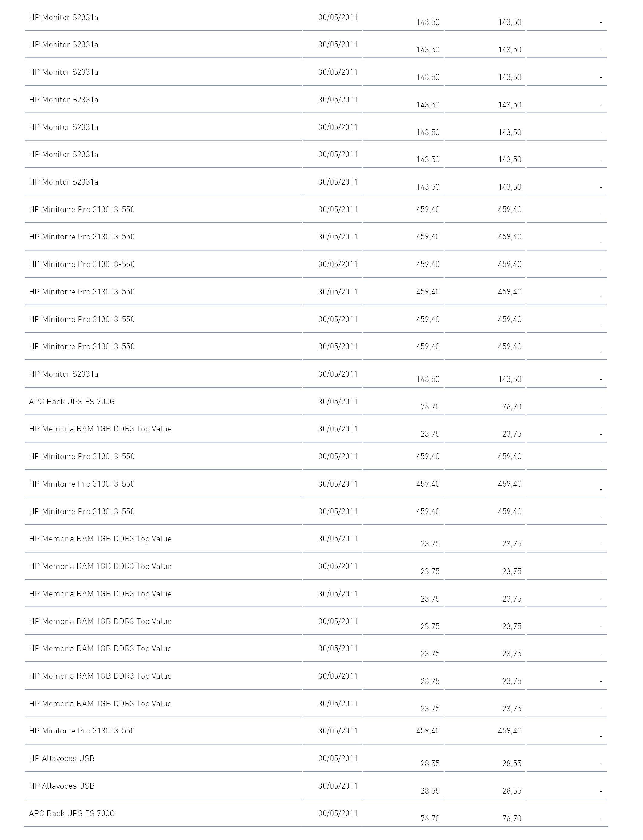Select the first 143,50 amount in the top row
The image size is (643, 840).
point(428,22)
